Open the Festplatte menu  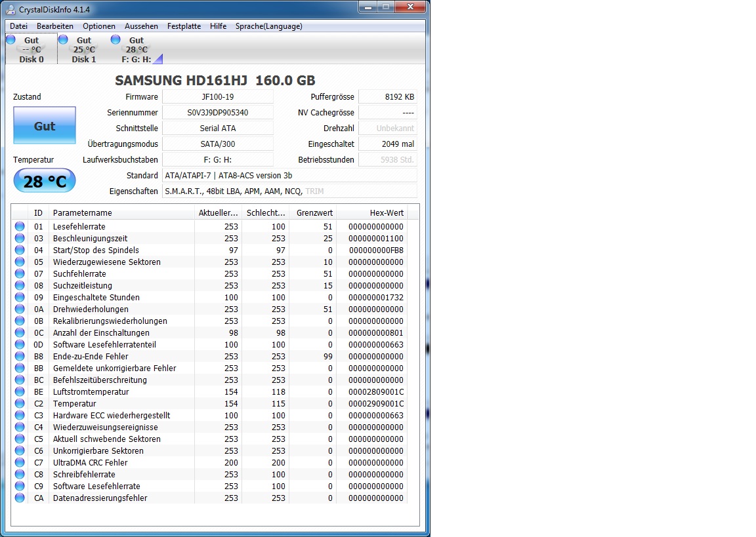click(x=184, y=26)
